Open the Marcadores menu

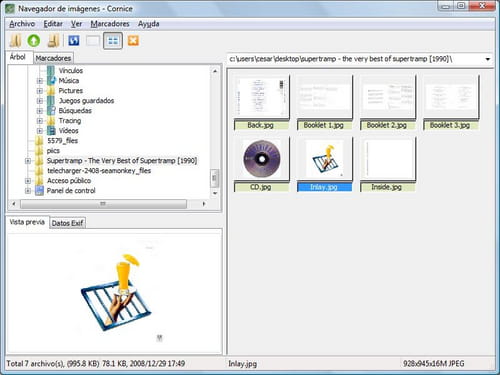(110, 24)
